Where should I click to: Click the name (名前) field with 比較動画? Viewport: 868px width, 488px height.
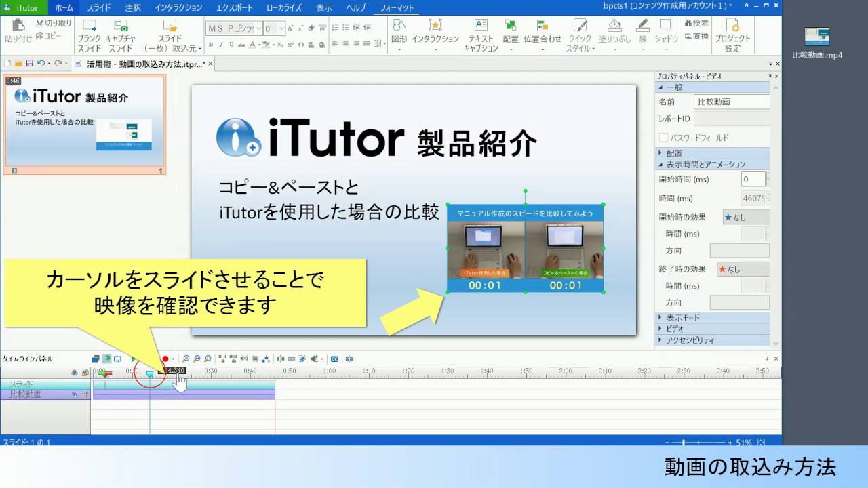(732, 102)
